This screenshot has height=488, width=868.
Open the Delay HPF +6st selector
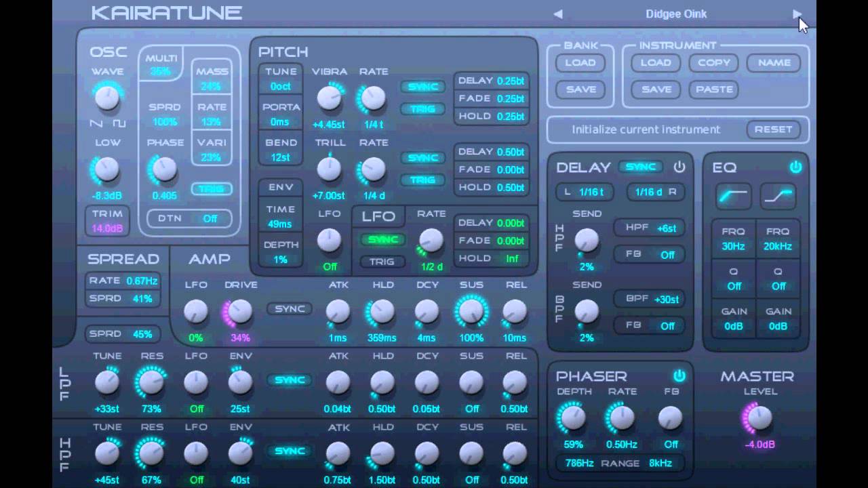pyautogui.click(x=649, y=228)
